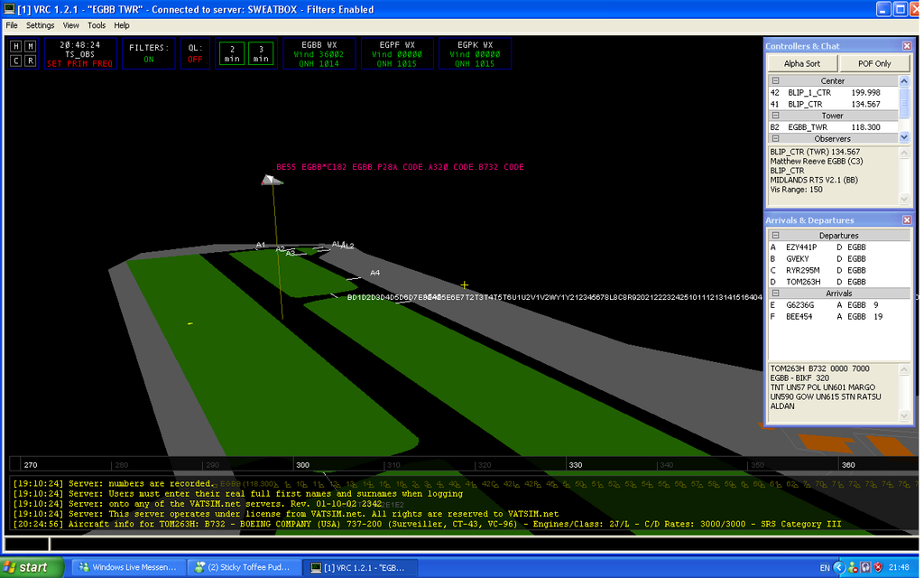Click the H button in top-left panel
This screenshot has height=578, width=924.
pos(15,46)
